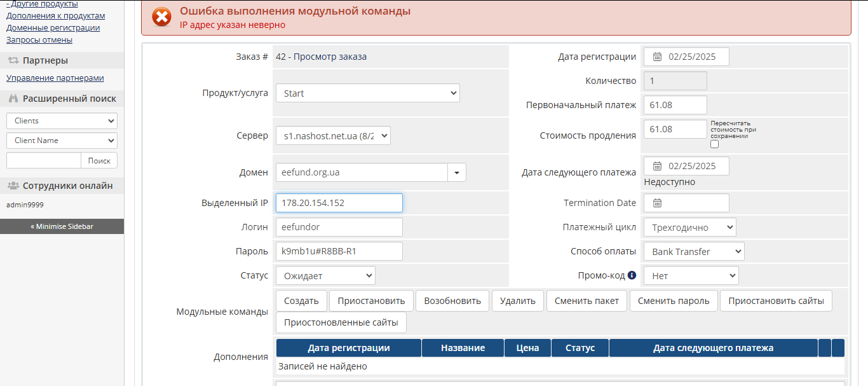Click the Сотрудники онлайн people icon

pyautogui.click(x=12, y=185)
